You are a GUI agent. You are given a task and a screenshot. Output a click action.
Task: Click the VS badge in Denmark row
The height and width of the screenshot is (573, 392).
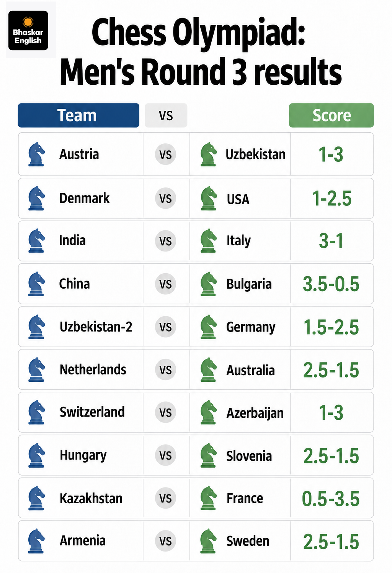pyautogui.click(x=165, y=199)
